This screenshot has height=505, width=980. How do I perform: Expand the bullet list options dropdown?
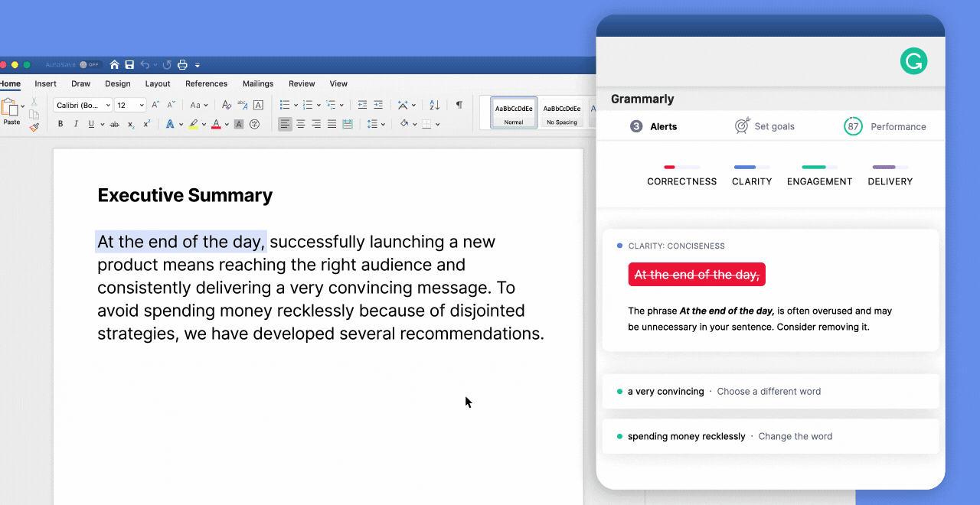296,105
